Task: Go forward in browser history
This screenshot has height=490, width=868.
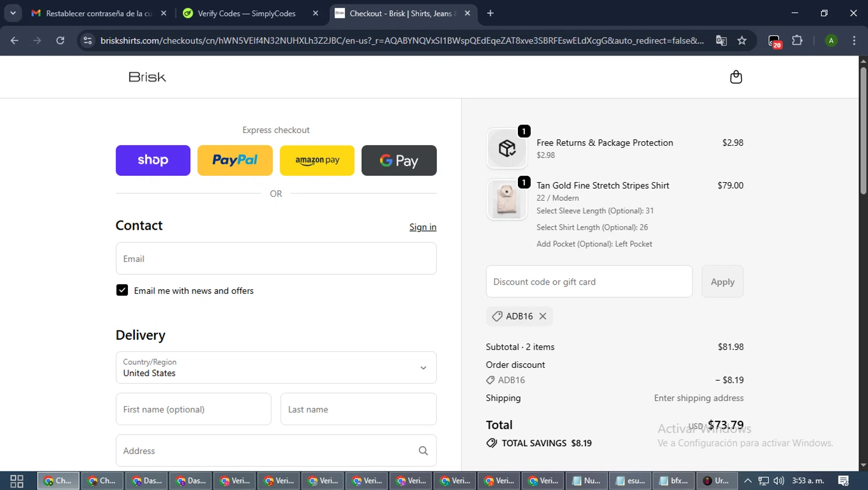Action: click(38, 40)
